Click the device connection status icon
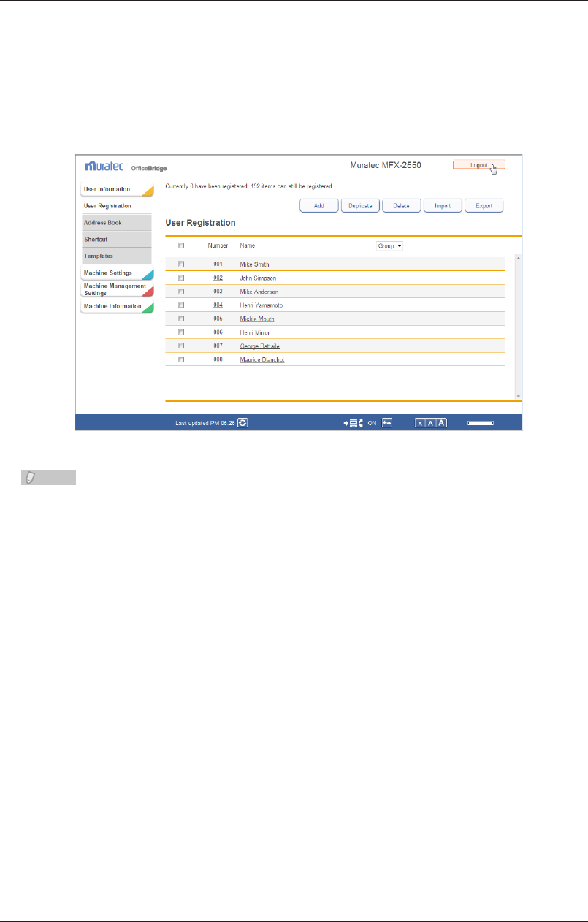Screen dimensions: 588x922 [354, 422]
